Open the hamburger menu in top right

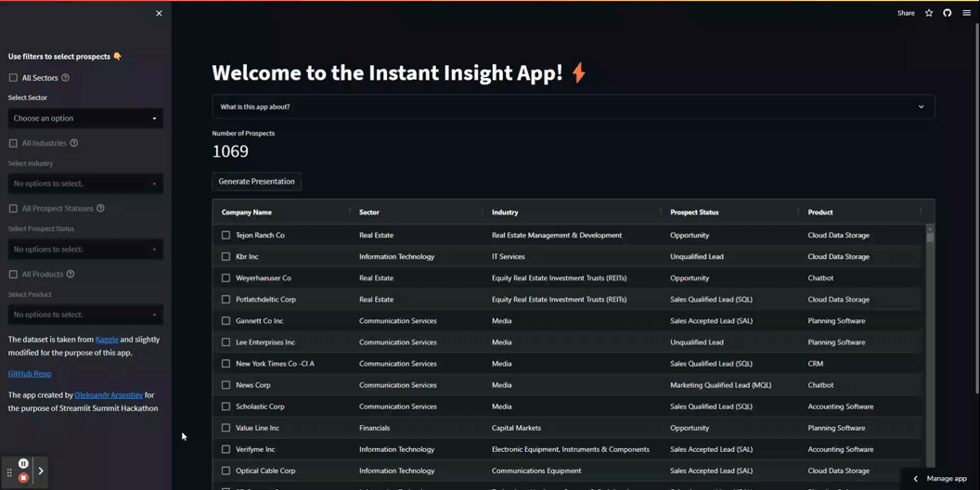[966, 13]
